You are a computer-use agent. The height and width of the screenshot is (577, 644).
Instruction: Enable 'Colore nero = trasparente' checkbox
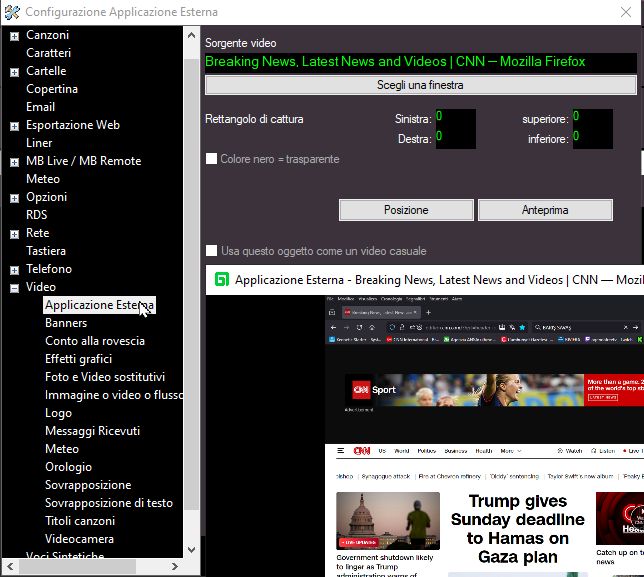[x=211, y=159]
